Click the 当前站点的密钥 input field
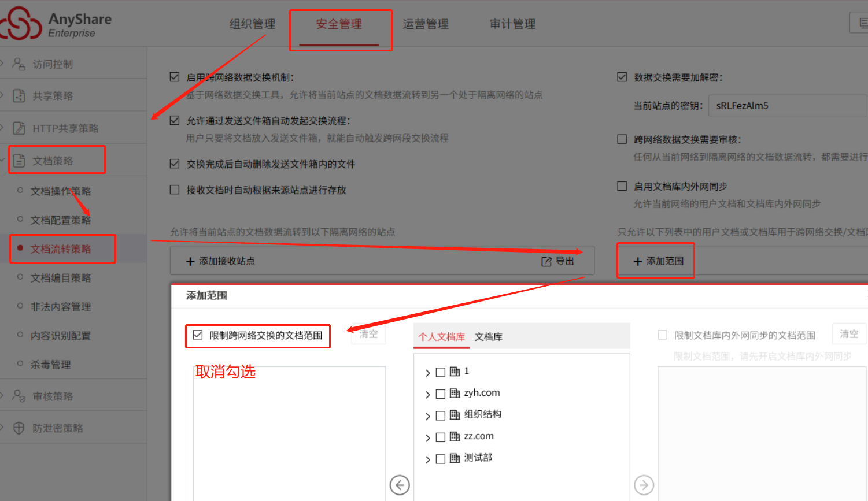 point(788,106)
